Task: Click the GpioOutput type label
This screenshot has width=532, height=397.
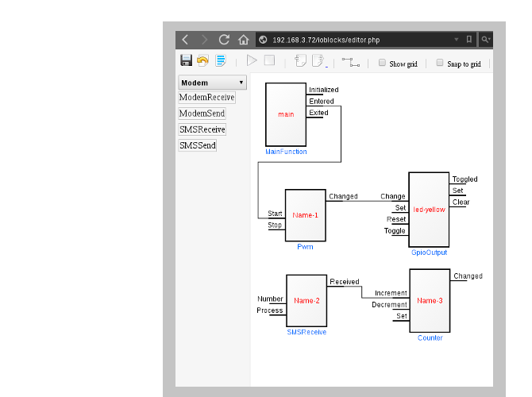Action: point(430,252)
